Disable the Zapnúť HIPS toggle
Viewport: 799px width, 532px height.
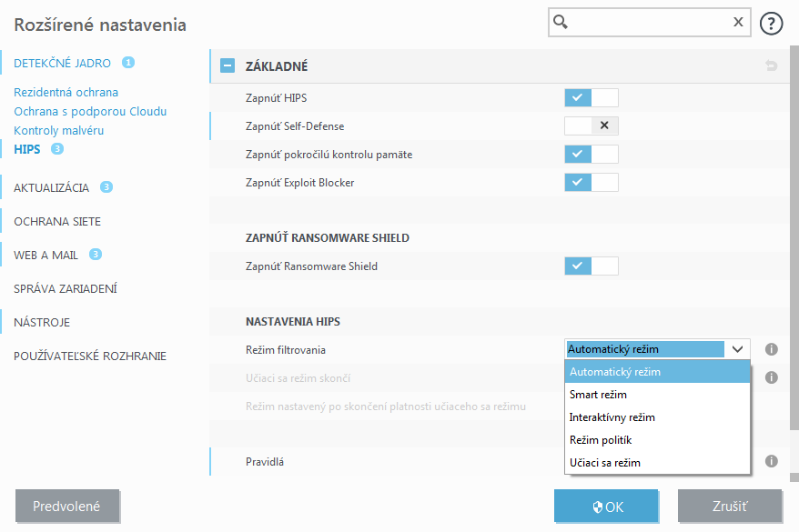coord(591,98)
